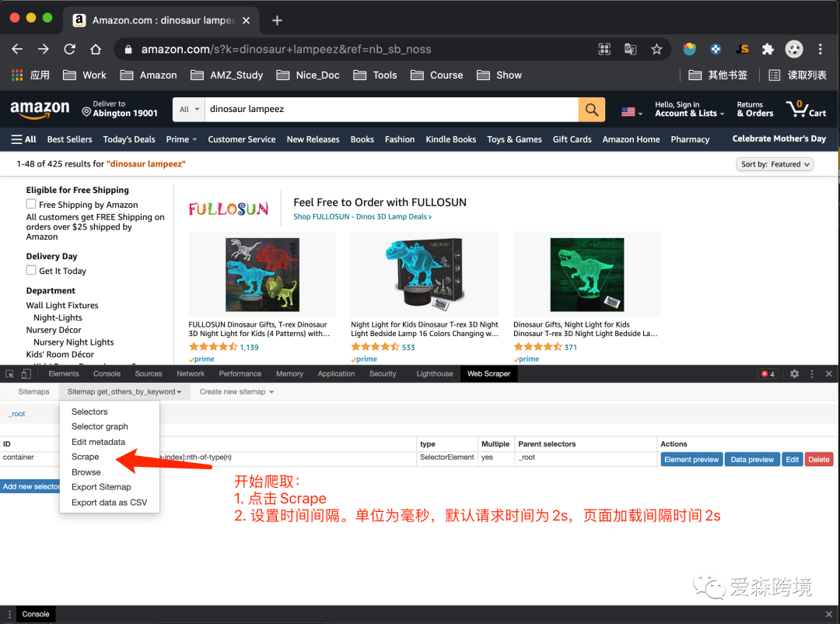The height and width of the screenshot is (624, 840).
Task: Choose Selector graph menu entry
Action: tap(100, 426)
